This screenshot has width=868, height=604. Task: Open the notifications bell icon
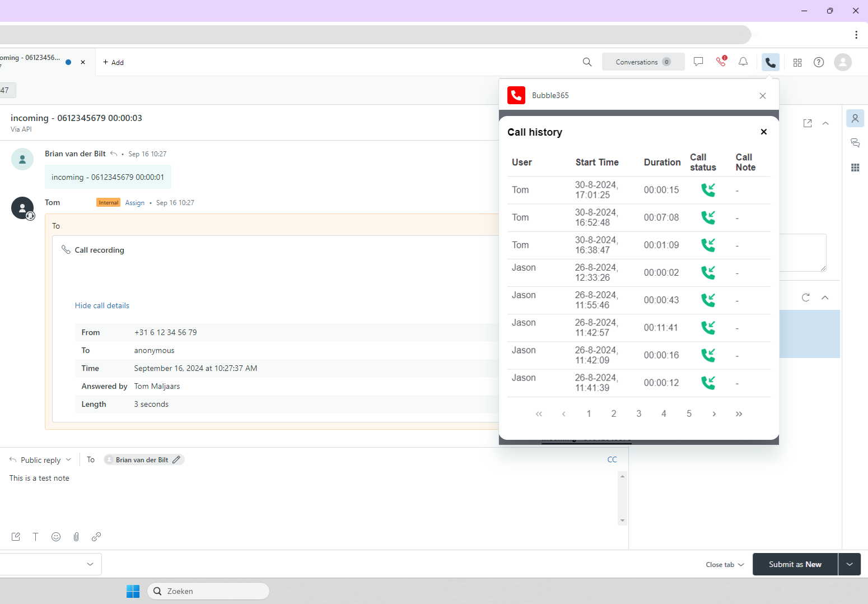tap(743, 62)
